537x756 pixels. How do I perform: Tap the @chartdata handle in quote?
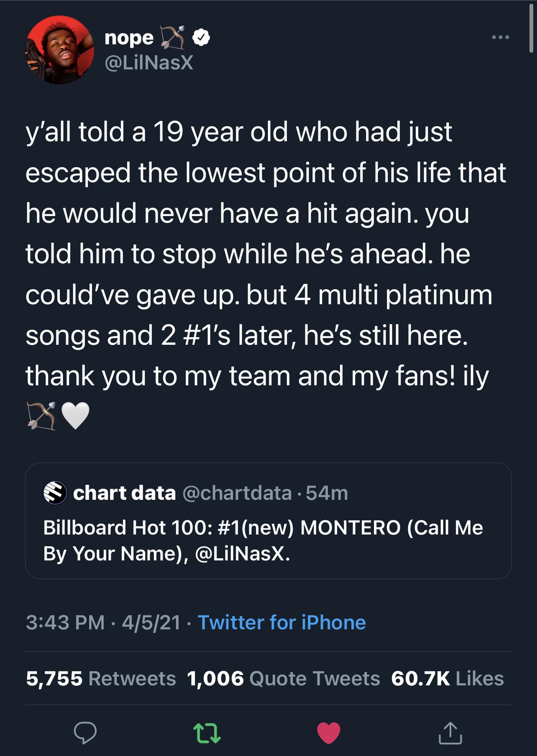[x=237, y=493]
